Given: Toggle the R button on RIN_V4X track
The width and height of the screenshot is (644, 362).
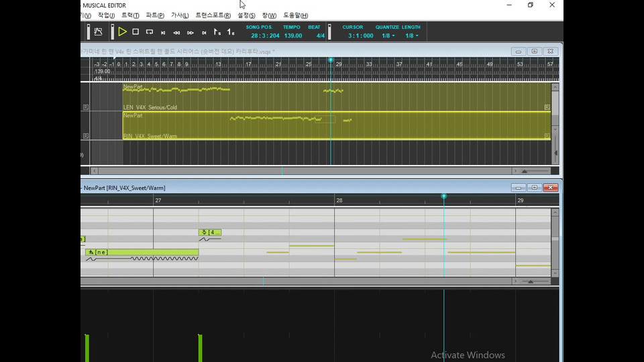Looking at the screenshot, I should pyautogui.click(x=85, y=136).
